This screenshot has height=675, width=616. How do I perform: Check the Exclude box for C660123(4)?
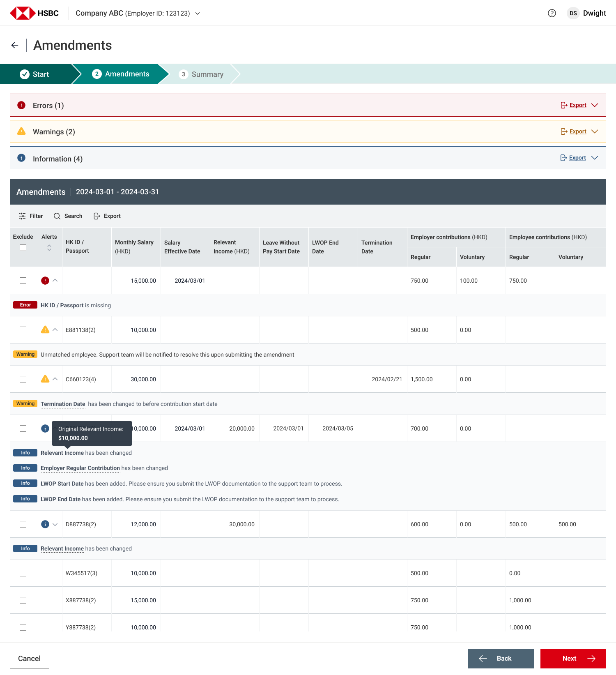point(23,379)
